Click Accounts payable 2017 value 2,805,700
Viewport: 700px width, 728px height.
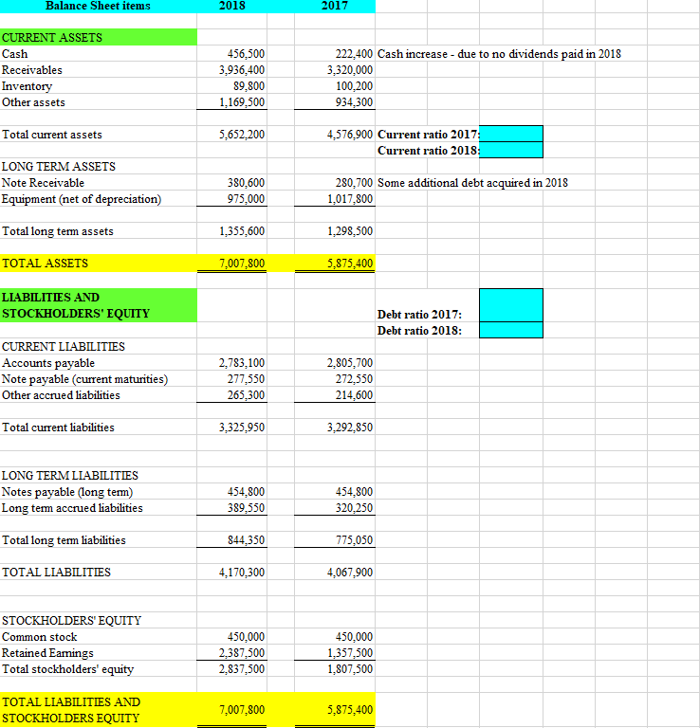pyautogui.click(x=350, y=363)
